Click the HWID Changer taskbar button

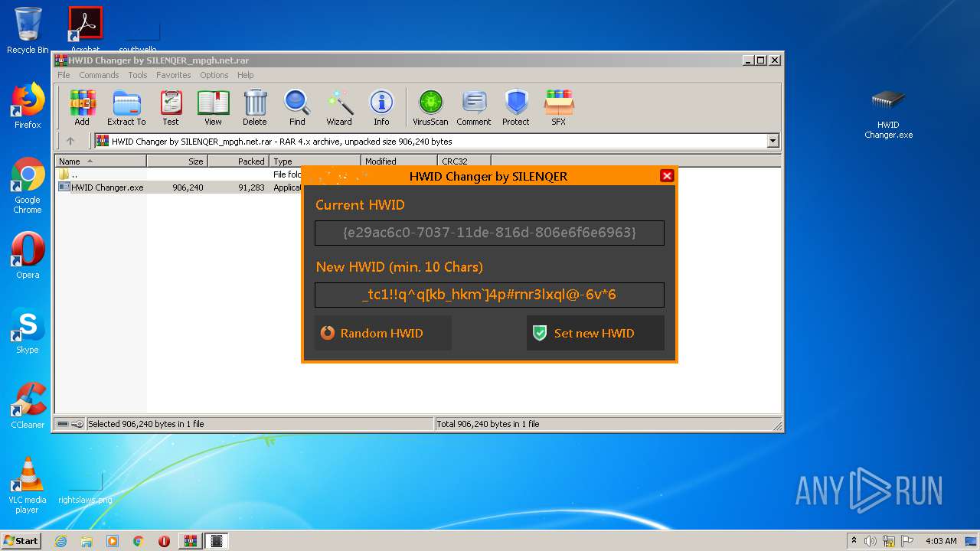click(x=216, y=541)
